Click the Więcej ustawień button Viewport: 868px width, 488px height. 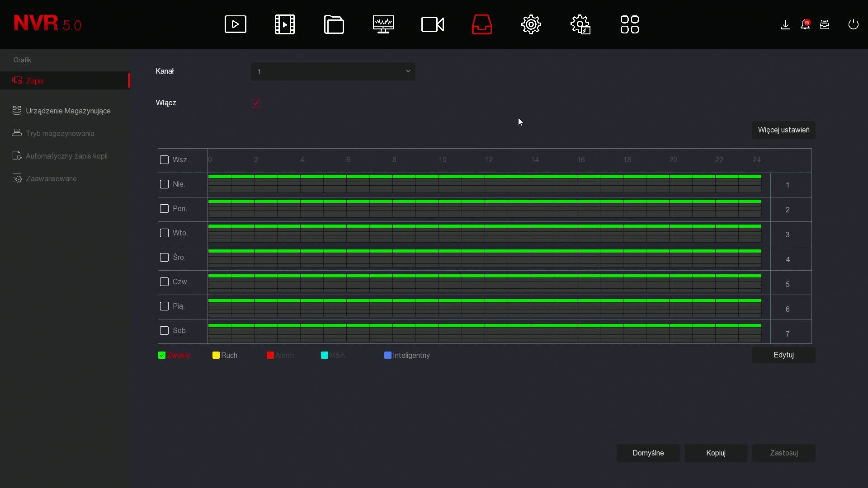coord(783,130)
